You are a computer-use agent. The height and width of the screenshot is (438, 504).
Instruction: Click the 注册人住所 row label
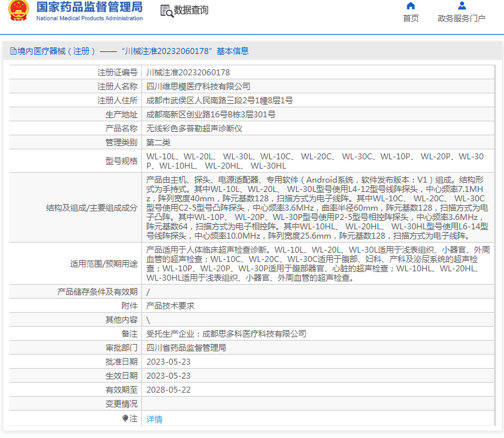coord(117,101)
